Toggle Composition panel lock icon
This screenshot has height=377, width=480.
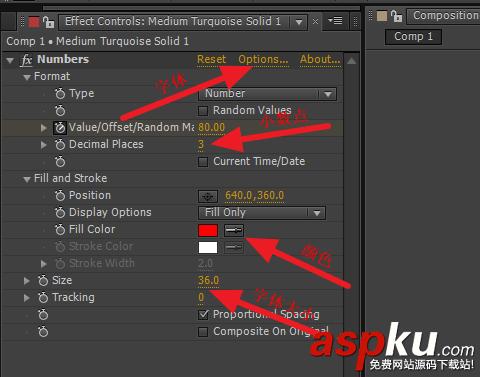point(396,16)
